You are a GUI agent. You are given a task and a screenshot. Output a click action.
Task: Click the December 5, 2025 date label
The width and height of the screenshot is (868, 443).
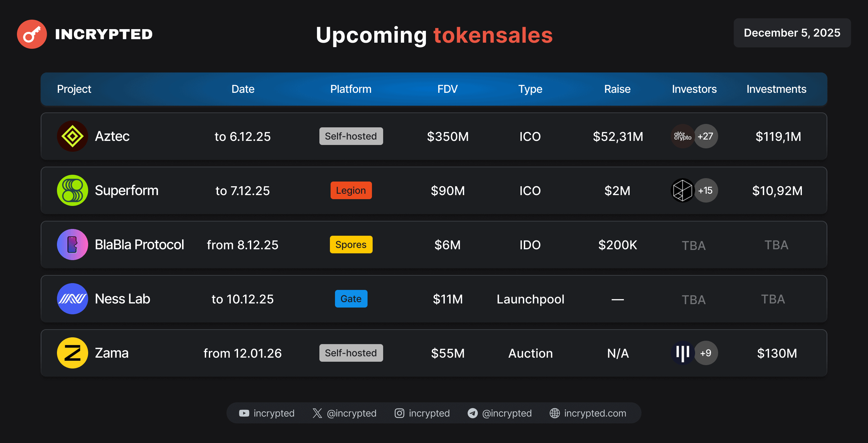[792, 33]
